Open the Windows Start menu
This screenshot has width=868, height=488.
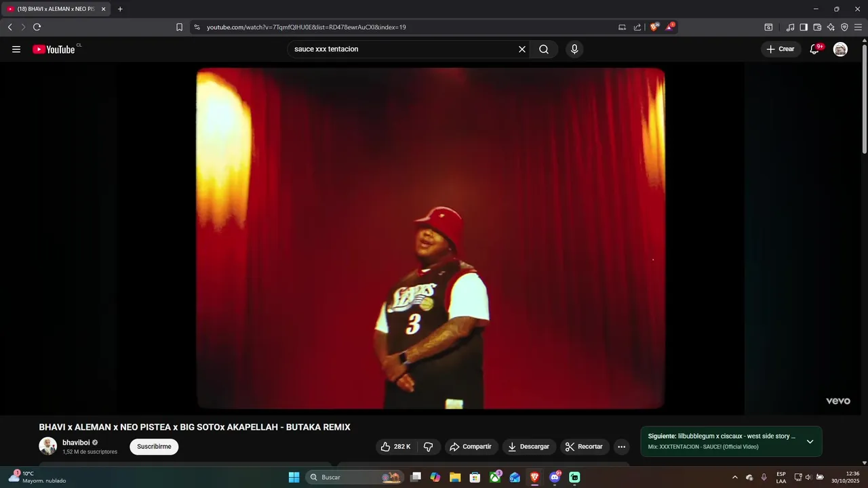pos(294,477)
